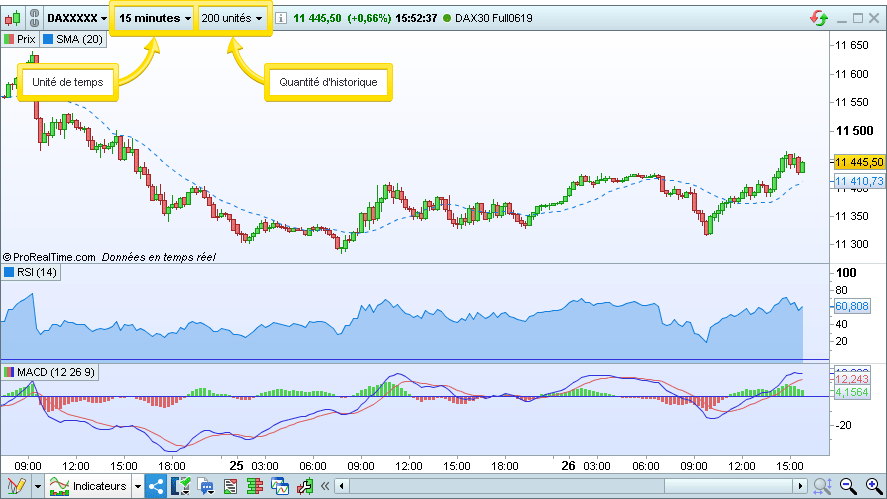887x499 pixels.
Task: Expand the 200 unités history dropdown
Action: (232, 18)
